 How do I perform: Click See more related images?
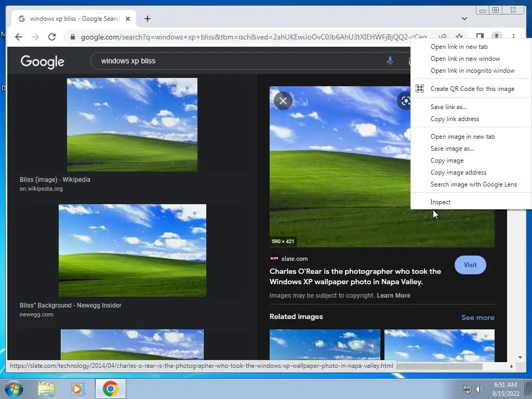tap(478, 317)
